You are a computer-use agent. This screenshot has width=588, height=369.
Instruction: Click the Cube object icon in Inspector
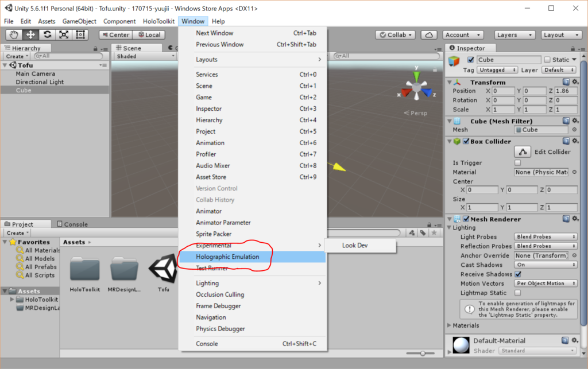(x=454, y=61)
